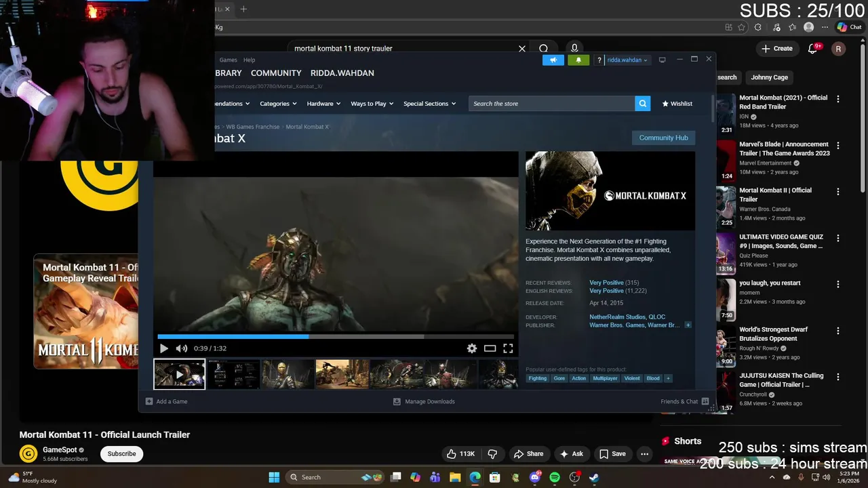Expand more user tags plus button
This screenshot has height=488, width=868.
668,378
